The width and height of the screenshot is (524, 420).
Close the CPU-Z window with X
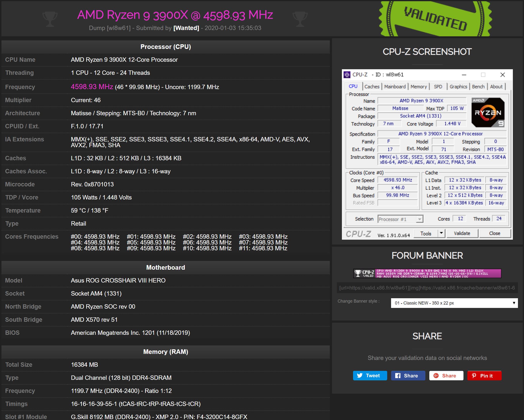pos(503,75)
